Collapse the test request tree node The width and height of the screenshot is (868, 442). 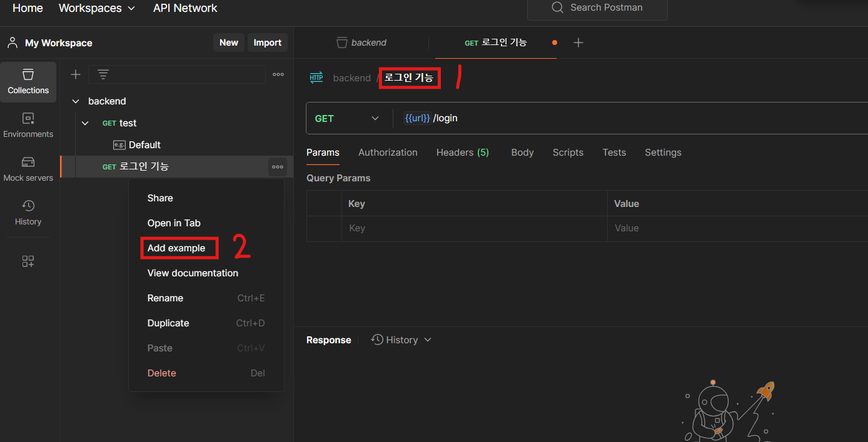[x=86, y=123]
